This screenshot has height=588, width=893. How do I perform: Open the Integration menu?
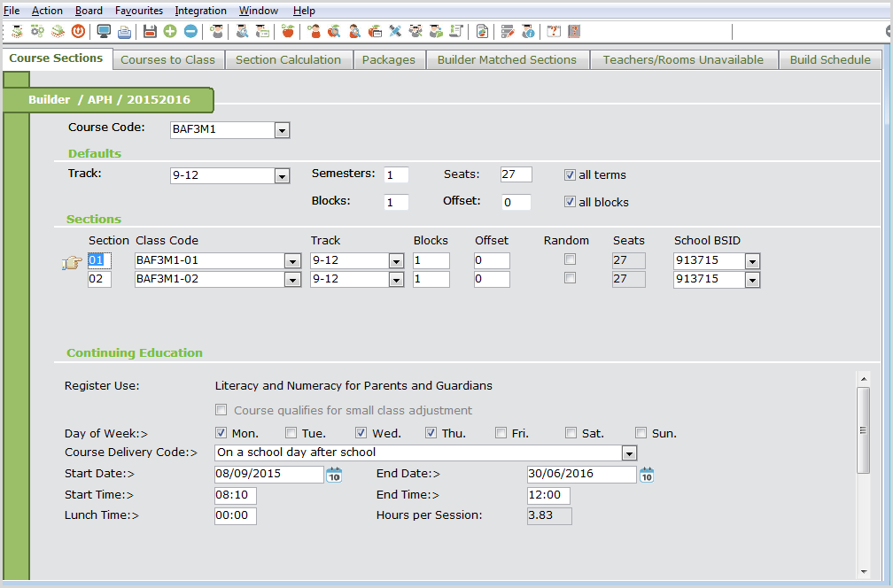[x=200, y=11]
